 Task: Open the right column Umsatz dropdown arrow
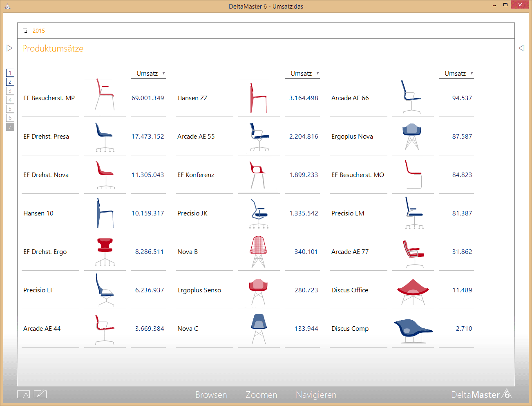[472, 74]
